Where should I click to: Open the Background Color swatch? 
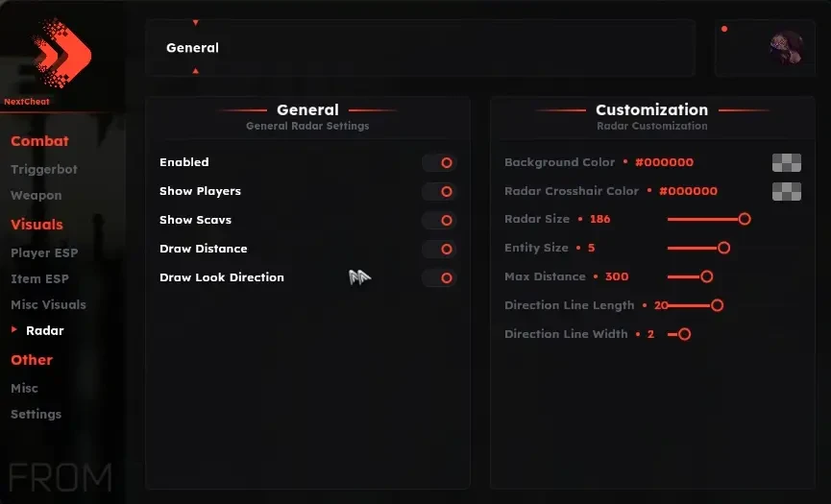pos(787,162)
